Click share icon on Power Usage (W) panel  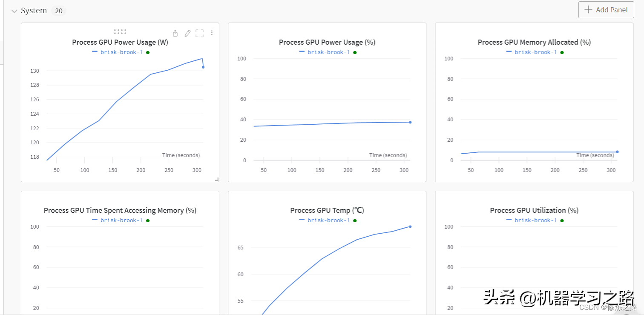(x=175, y=33)
